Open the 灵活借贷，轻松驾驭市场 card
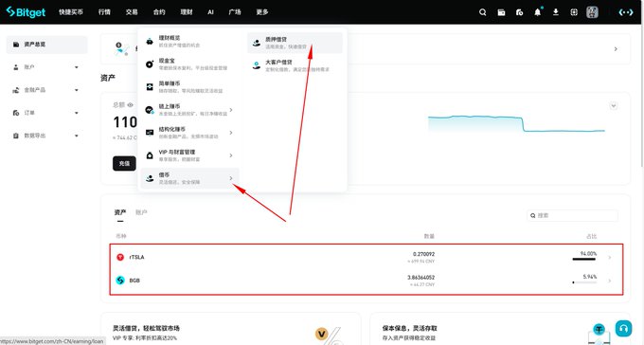This screenshot has width=644, height=345. 230,329
